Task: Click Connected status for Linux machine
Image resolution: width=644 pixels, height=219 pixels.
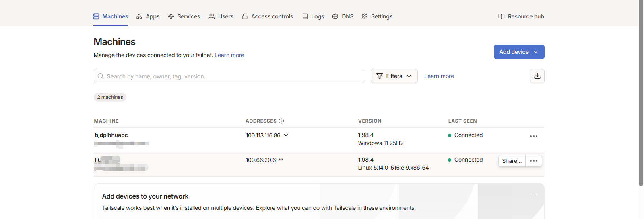Action: point(465,160)
